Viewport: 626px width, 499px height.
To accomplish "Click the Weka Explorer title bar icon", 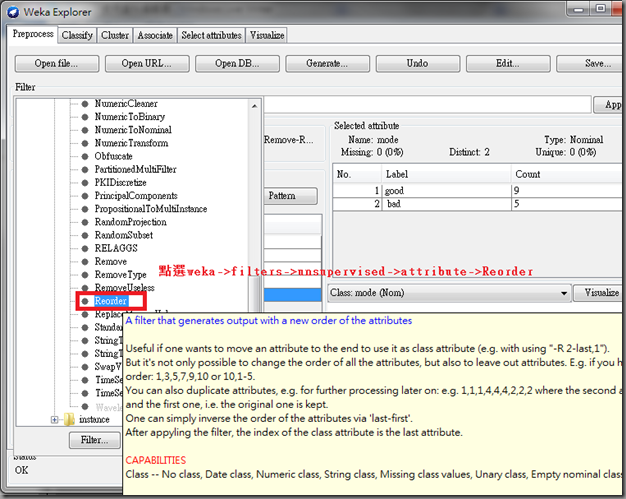I will pos(13,12).
